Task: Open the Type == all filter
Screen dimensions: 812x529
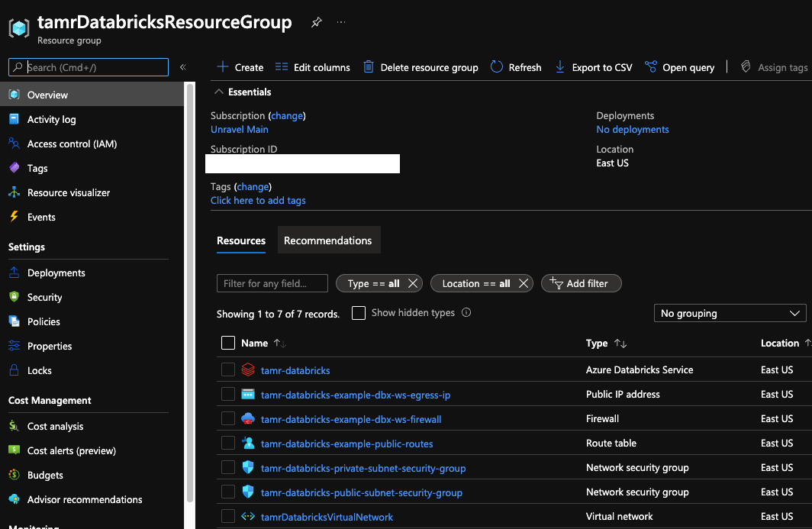Action: [x=373, y=283]
